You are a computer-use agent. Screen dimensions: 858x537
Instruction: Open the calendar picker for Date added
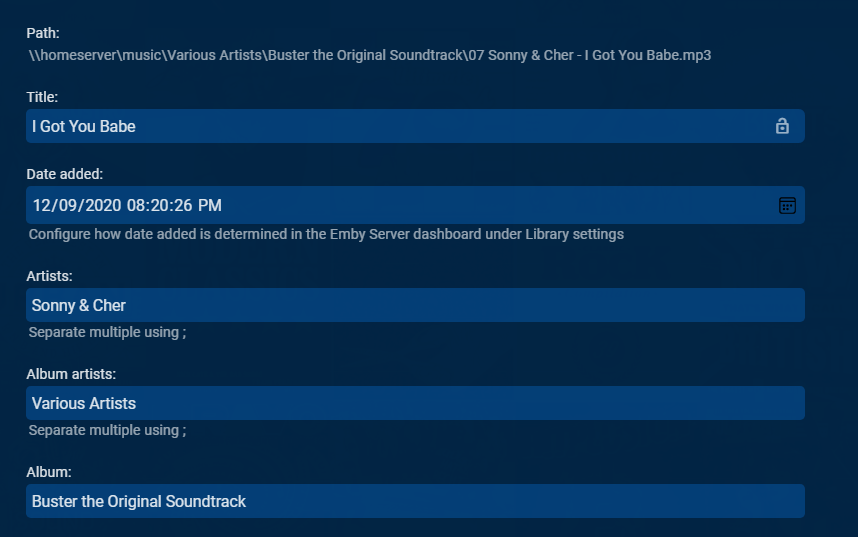[x=787, y=205]
